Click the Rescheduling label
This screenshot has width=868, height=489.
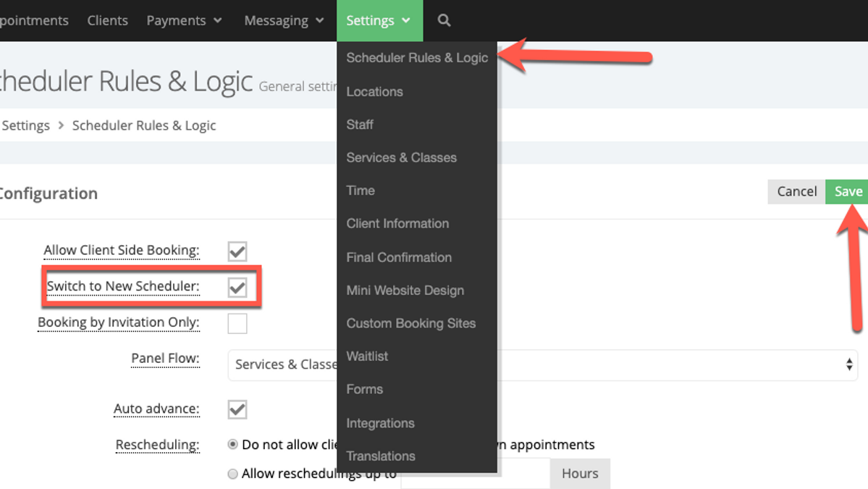coord(157,445)
